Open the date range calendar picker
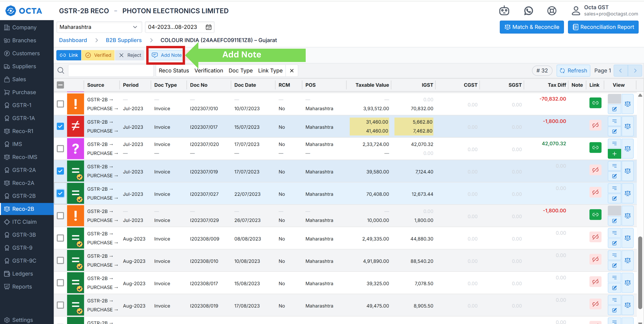Screen dimensions: 644x324 (209, 27)
